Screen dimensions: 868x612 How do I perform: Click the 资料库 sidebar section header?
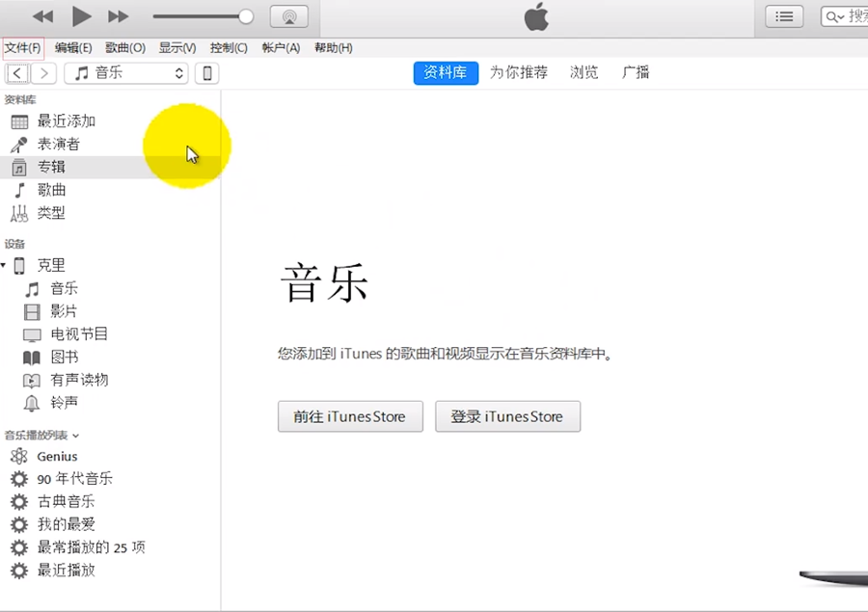click(x=20, y=99)
